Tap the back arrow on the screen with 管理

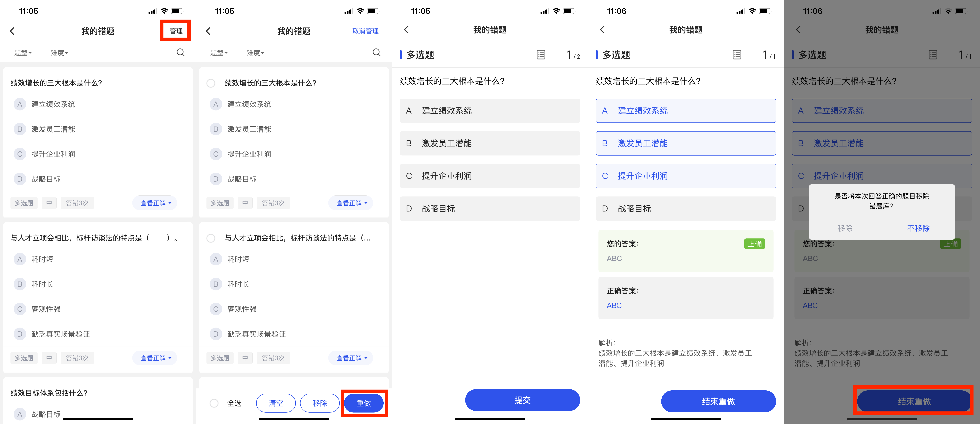(x=12, y=31)
